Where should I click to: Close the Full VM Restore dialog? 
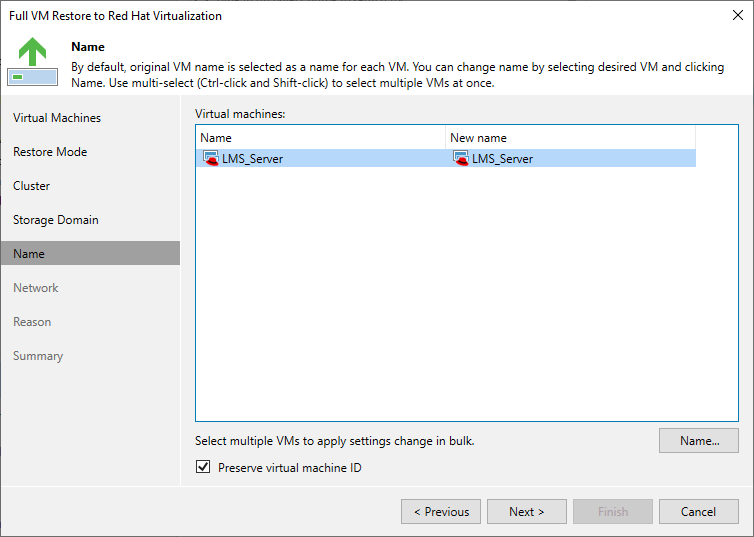pos(736,15)
